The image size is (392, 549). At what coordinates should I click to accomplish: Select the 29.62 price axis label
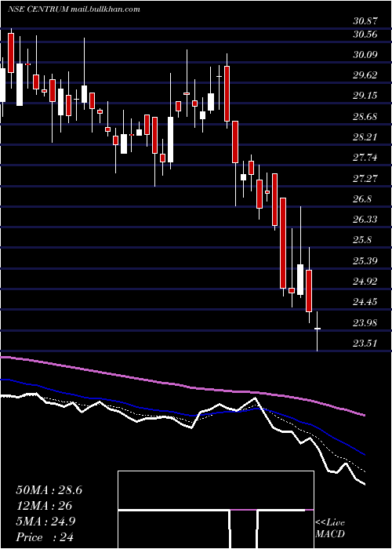coord(365,75)
